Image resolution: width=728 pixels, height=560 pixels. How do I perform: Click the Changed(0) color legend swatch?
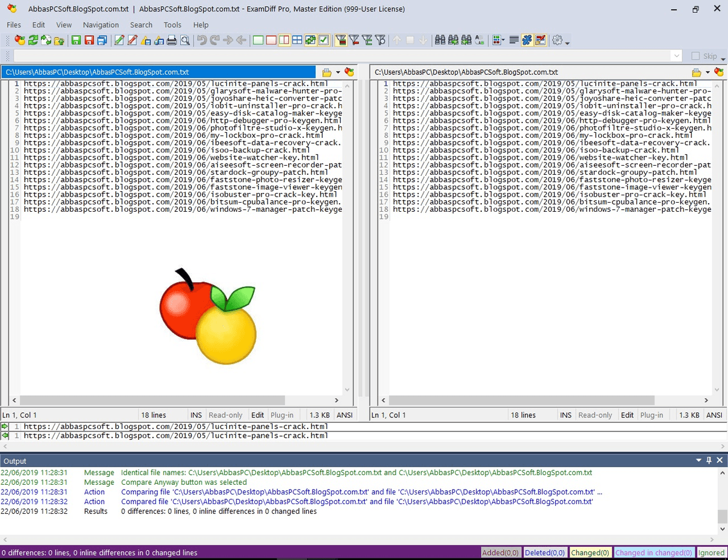[x=590, y=553]
